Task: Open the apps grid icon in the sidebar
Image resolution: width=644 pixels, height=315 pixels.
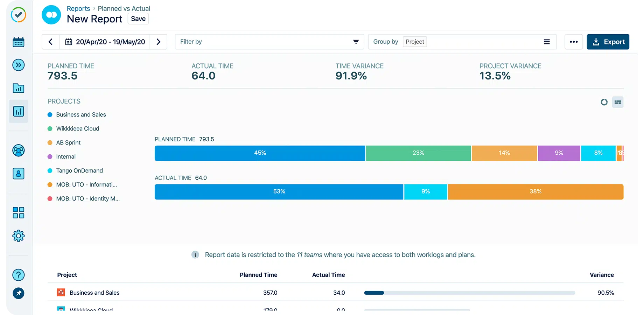Action: click(x=18, y=212)
